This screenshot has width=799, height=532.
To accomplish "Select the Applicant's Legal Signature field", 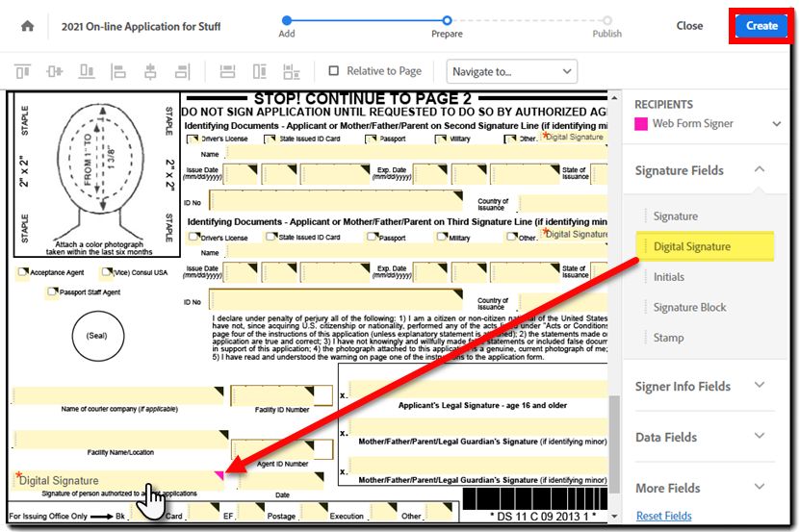I will pyautogui.click(x=478, y=391).
